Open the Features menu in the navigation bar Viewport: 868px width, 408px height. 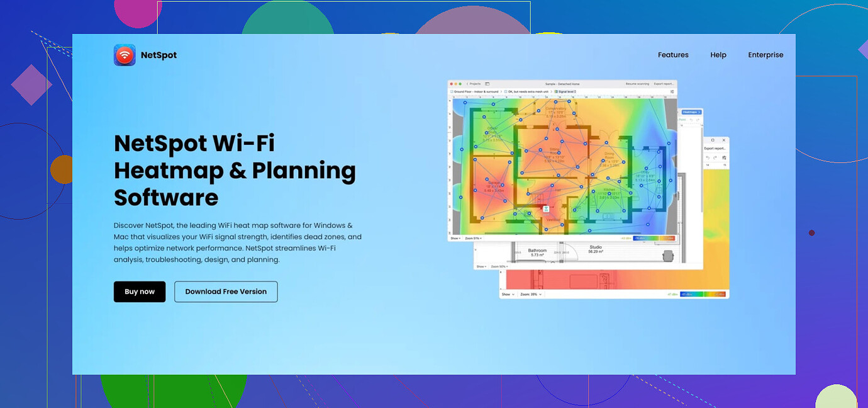[x=673, y=55]
